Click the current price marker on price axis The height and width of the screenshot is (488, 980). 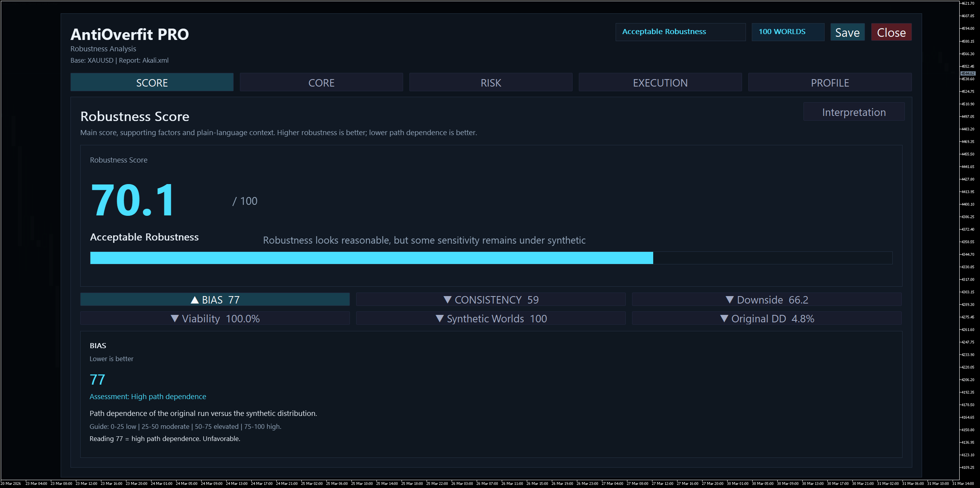(x=968, y=73)
